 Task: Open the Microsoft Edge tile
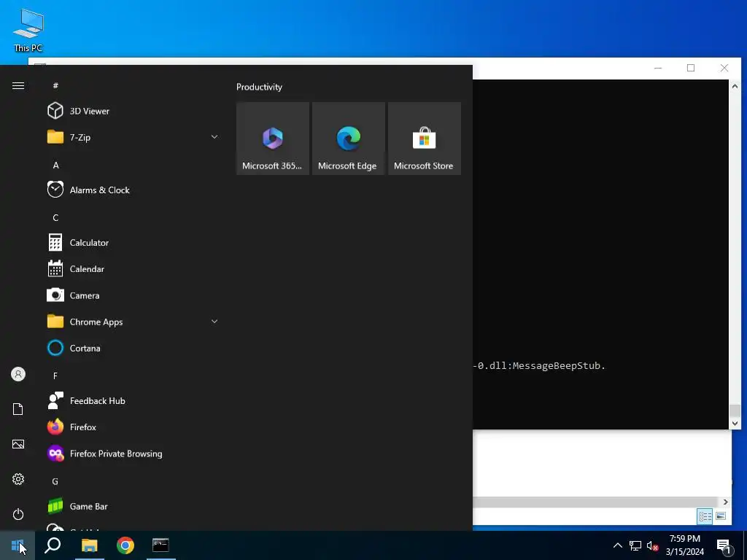pyautogui.click(x=348, y=139)
